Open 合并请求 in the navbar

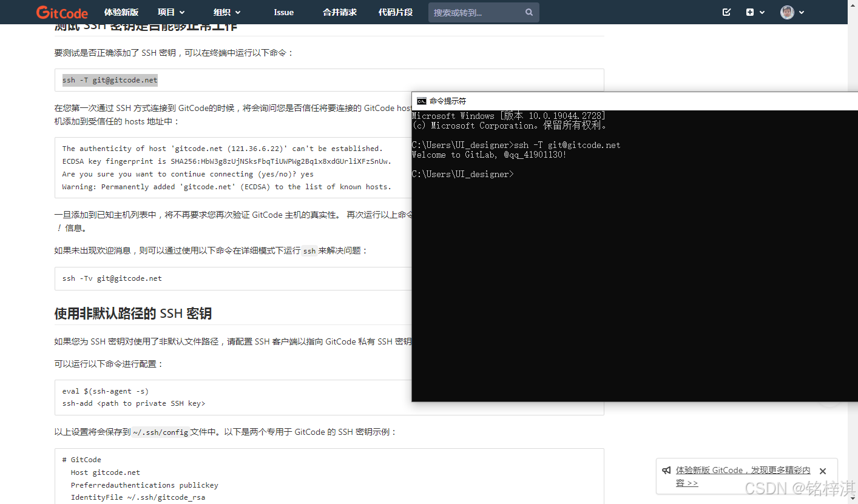340,12
